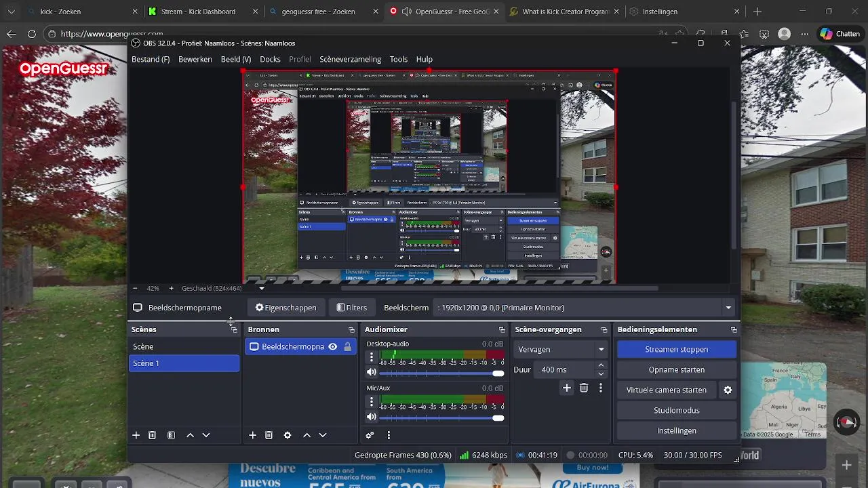The height and width of the screenshot is (488, 868).
Task: Open the Docks menu
Action: (x=270, y=59)
